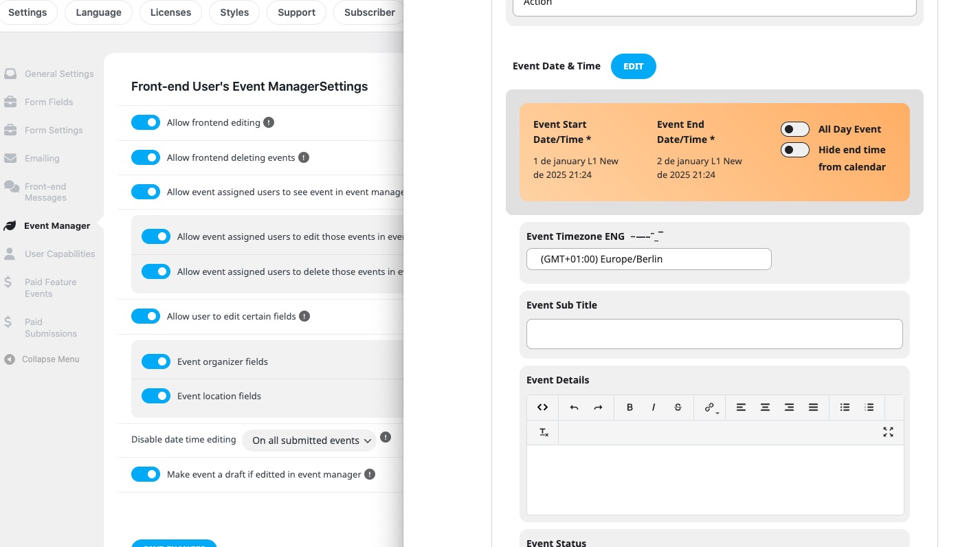Image resolution: width=980 pixels, height=547 pixels.
Task: Open the Support tab
Action: 296,12
